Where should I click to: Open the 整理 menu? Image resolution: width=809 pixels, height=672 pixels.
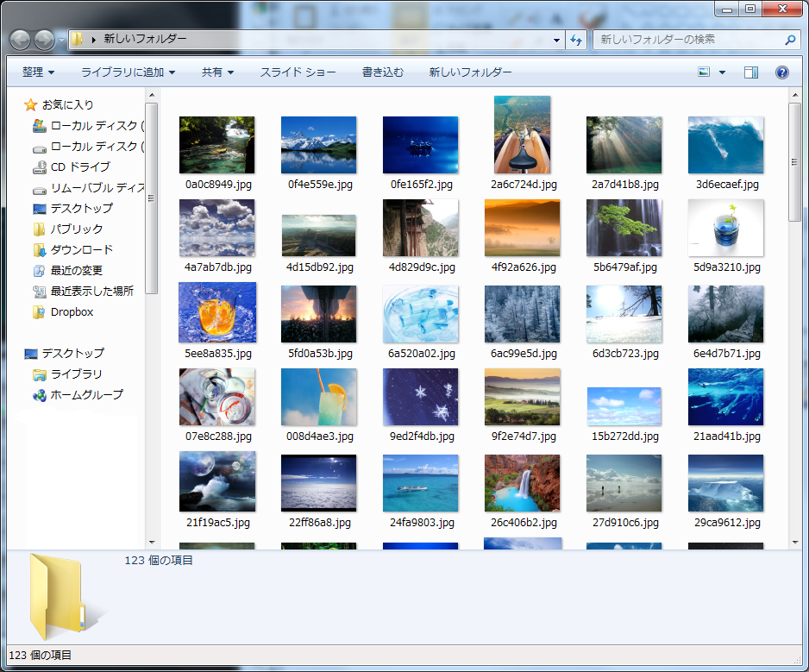point(39,72)
